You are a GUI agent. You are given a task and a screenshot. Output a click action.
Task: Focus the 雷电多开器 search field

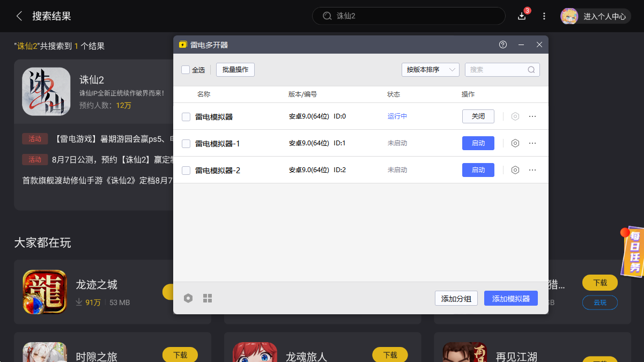pyautogui.click(x=502, y=70)
